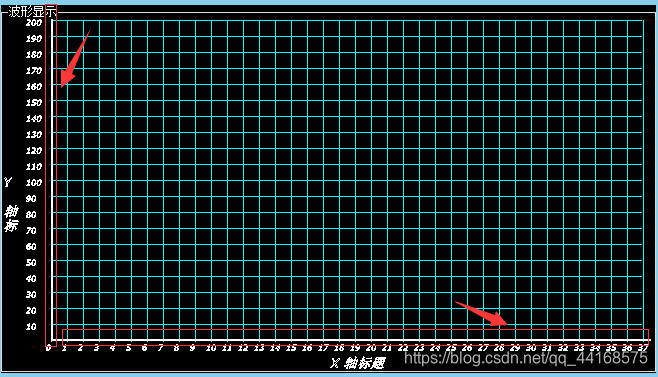This screenshot has width=658, height=377.
Task: Click Y-axis tick label 110
Action: point(34,167)
